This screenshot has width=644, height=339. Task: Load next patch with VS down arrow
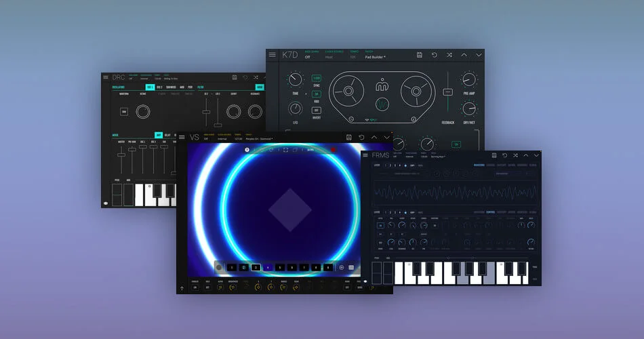point(386,137)
